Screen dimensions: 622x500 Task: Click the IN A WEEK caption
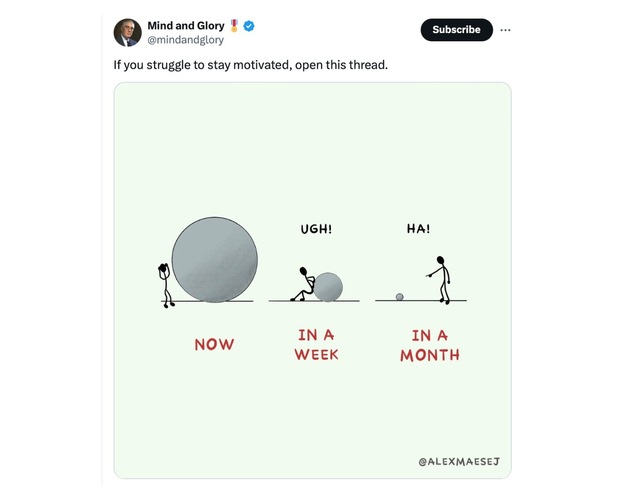tap(316, 345)
